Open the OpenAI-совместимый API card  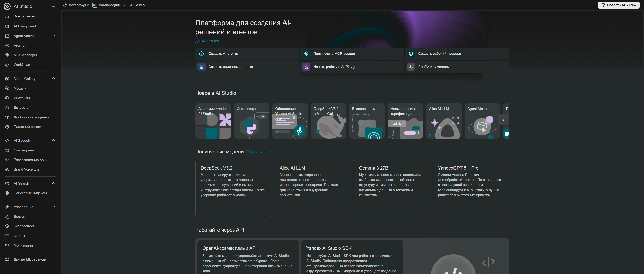click(248, 257)
